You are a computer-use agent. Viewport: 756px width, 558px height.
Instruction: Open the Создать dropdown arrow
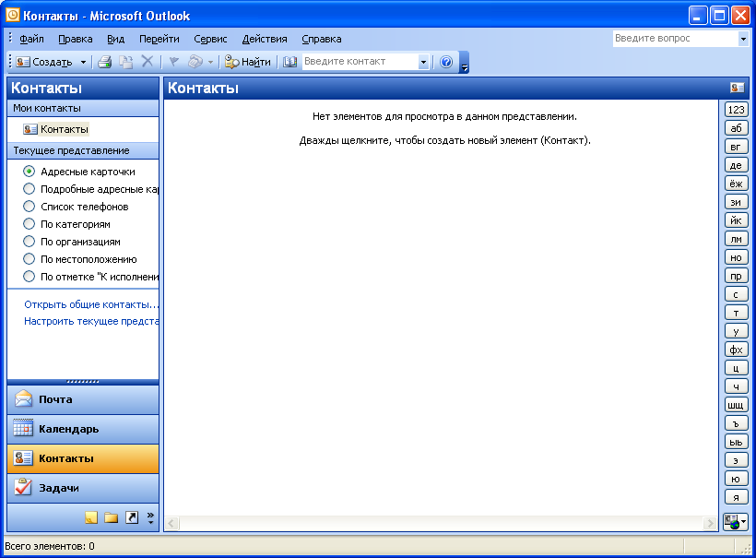(x=83, y=62)
